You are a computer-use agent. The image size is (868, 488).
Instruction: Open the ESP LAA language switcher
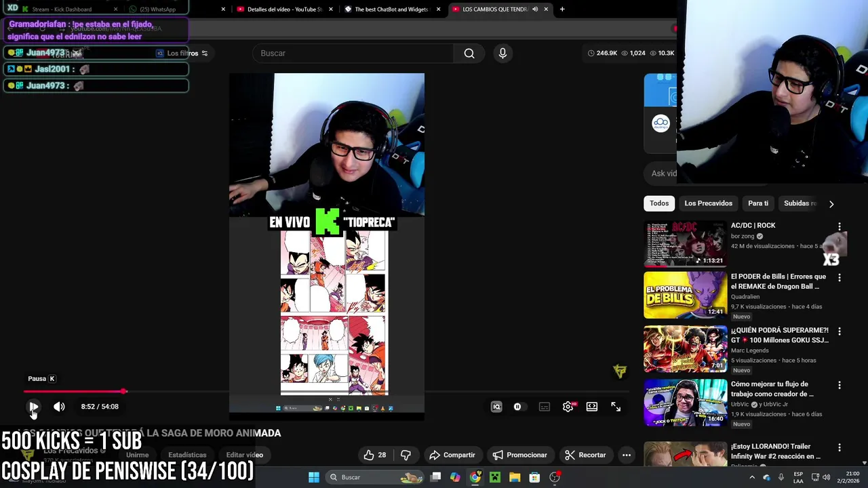pos(798,477)
